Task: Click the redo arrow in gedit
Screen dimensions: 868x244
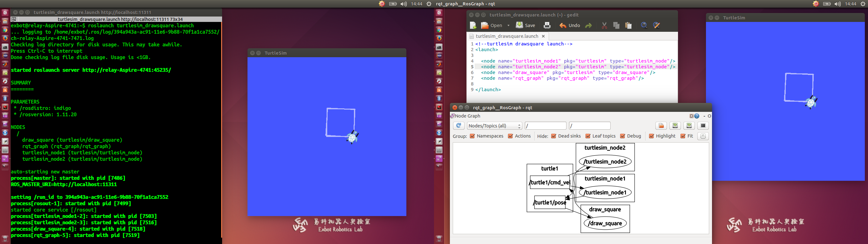Action: [x=588, y=26]
